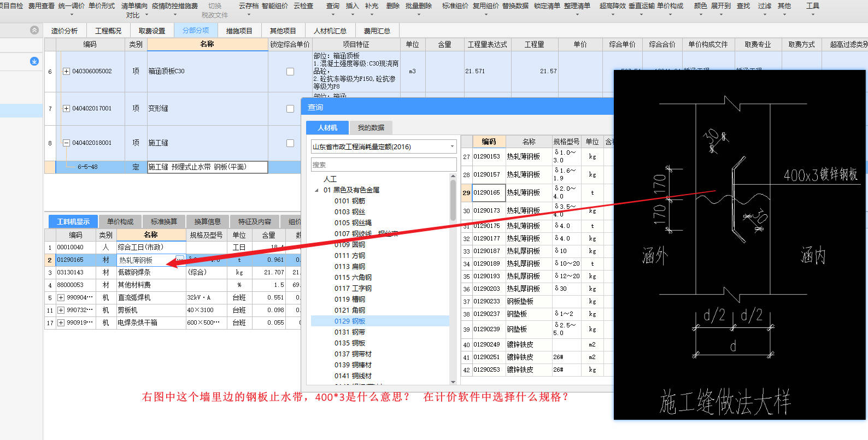Select 我的数据 tab in 查询 dialog
Screen dimensions: 868x440
[371, 127]
